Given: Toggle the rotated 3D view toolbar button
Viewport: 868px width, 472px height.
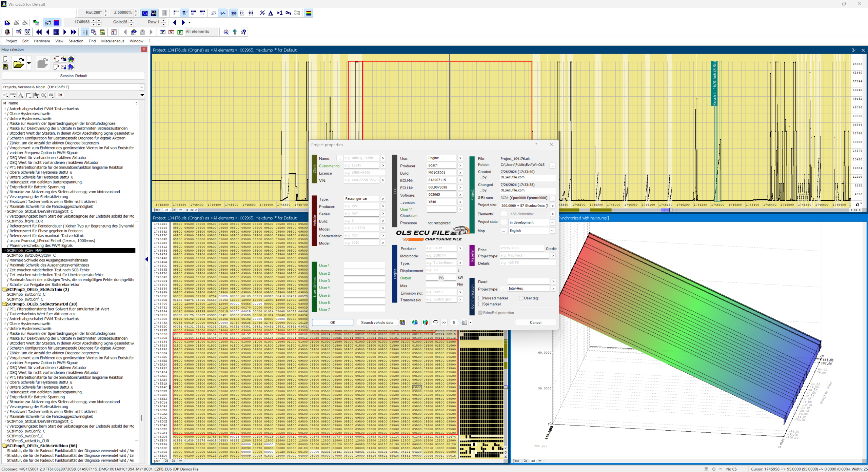Looking at the screenshot, I should pyautogui.click(x=145, y=13).
